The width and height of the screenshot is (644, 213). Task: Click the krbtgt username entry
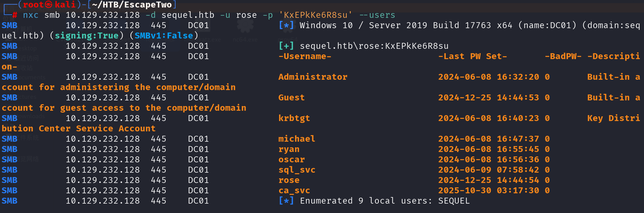pyautogui.click(x=294, y=118)
